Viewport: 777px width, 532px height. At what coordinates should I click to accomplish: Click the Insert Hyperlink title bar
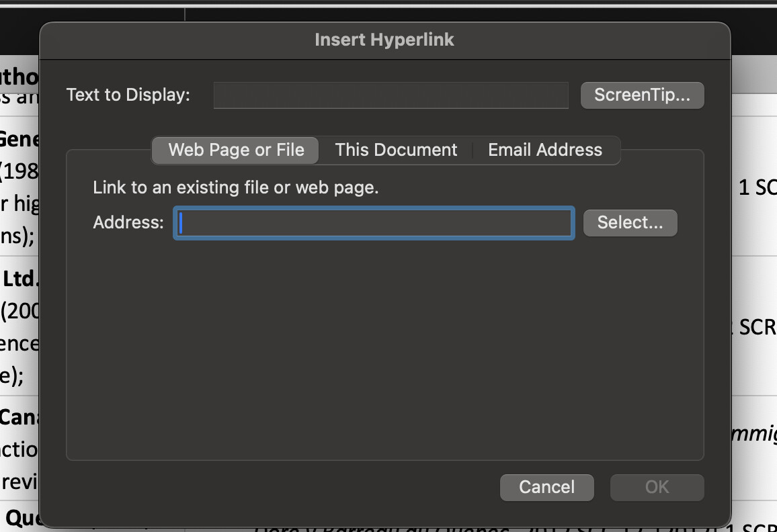[x=384, y=40]
